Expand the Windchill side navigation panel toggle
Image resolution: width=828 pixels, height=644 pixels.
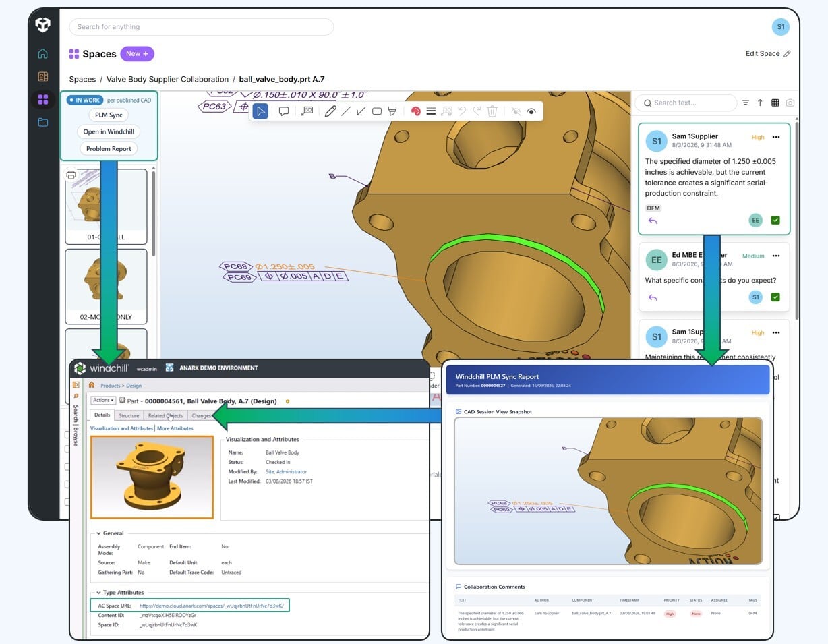click(x=76, y=385)
